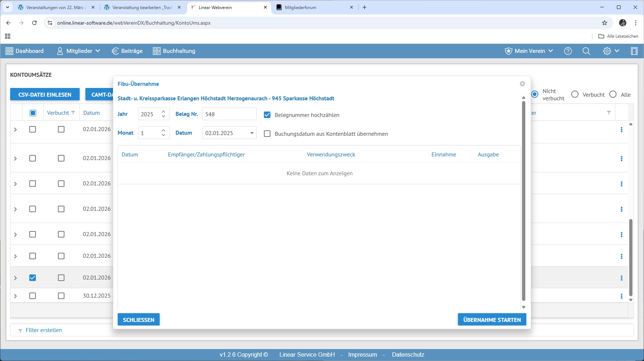Click the search magnifier icon in navbar
644x361 pixels.
tap(586, 51)
